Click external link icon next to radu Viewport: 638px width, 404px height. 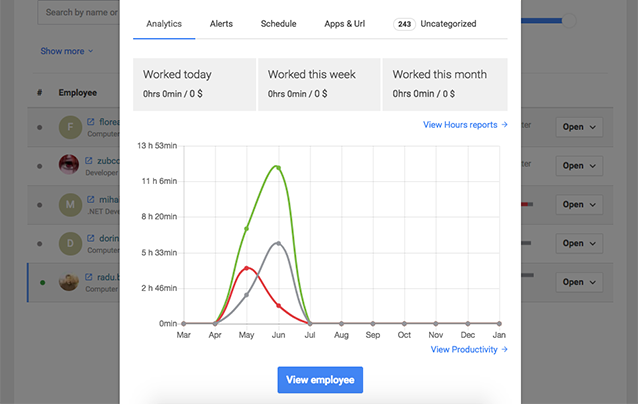click(x=89, y=277)
